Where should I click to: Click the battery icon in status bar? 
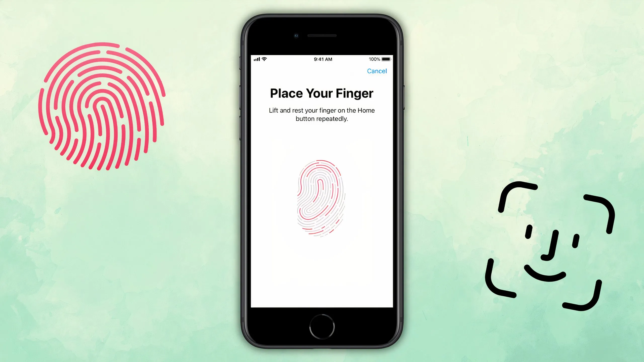[x=385, y=59]
